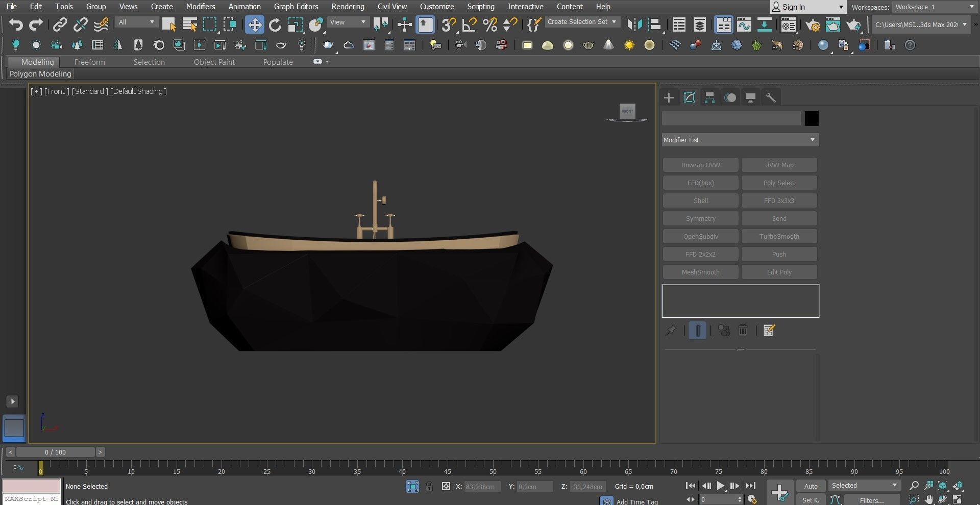
Task: Click the Unlink Selection icon
Action: (x=80, y=24)
